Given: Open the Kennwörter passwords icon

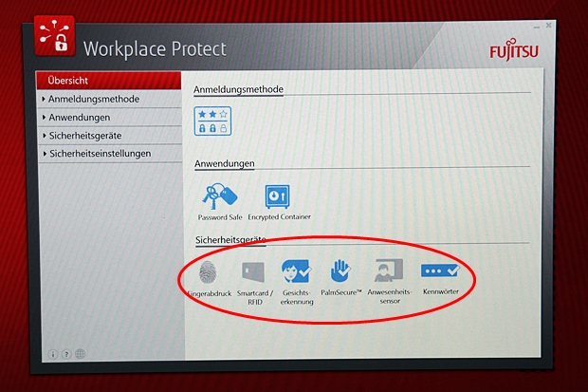Looking at the screenshot, I should 441,271.
